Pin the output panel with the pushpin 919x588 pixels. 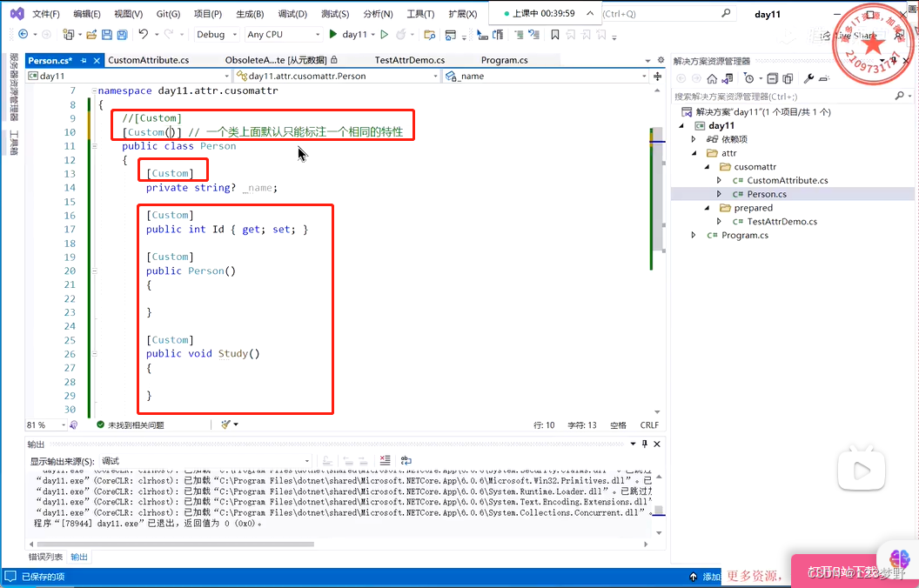coord(645,444)
